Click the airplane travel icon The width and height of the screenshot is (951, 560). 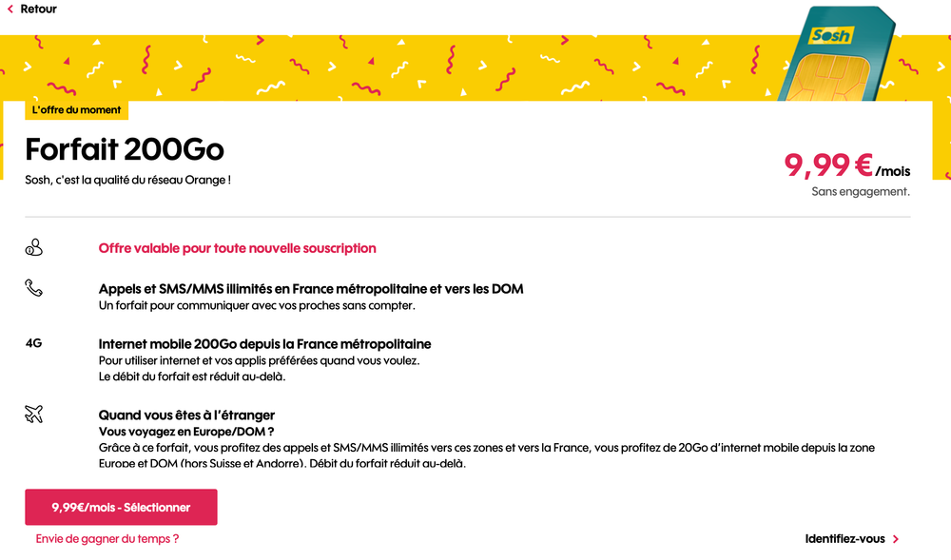click(34, 415)
